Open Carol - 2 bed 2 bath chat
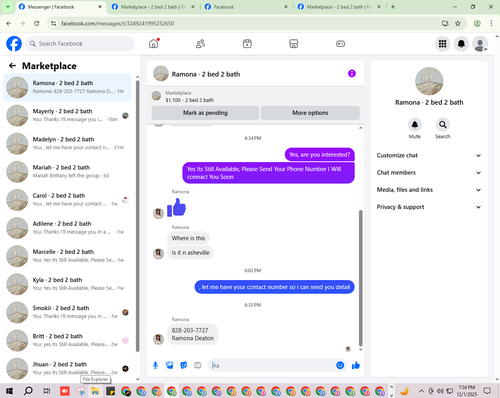The height and width of the screenshot is (398, 500). click(x=67, y=200)
